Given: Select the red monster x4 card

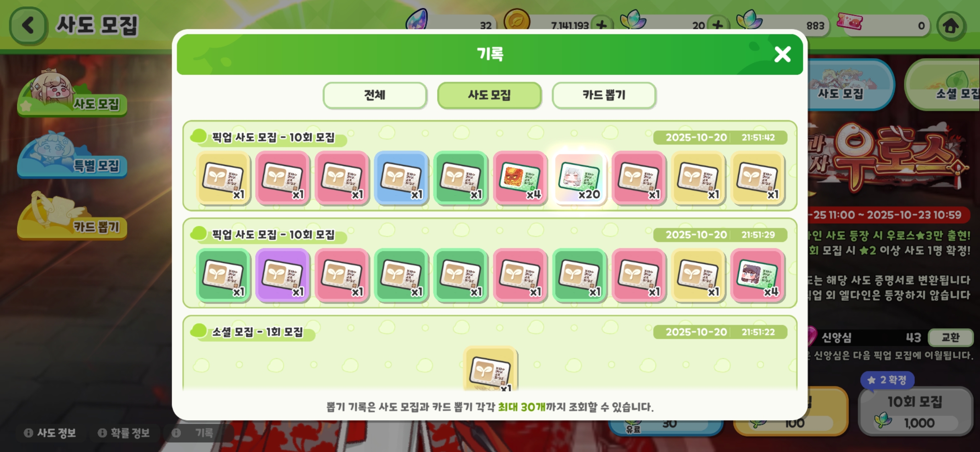Looking at the screenshot, I should 520,178.
